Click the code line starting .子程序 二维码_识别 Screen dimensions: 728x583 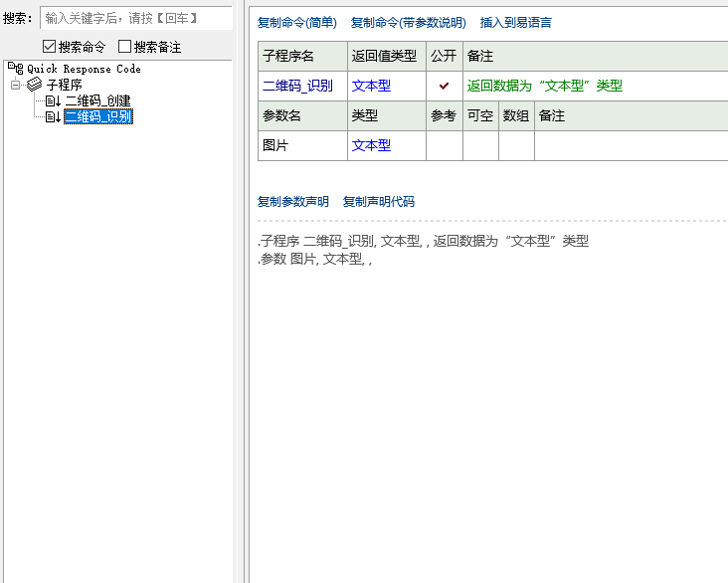coord(423,241)
